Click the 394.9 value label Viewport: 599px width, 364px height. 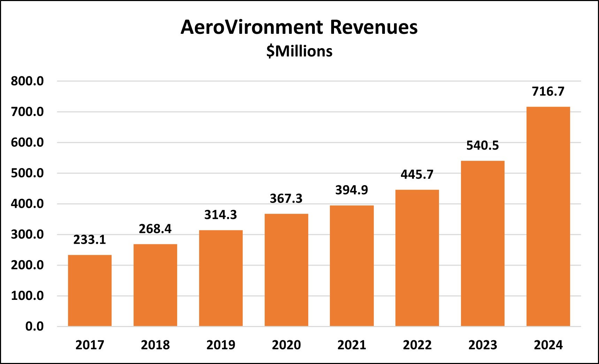pos(352,190)
